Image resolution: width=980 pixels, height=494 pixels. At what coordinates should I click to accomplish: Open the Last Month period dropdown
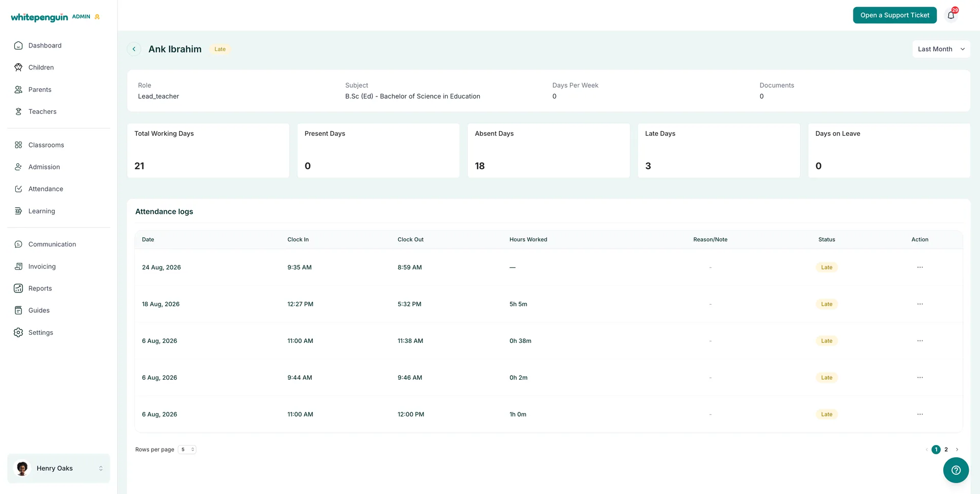pyautogui.click(x=941, y=49)
